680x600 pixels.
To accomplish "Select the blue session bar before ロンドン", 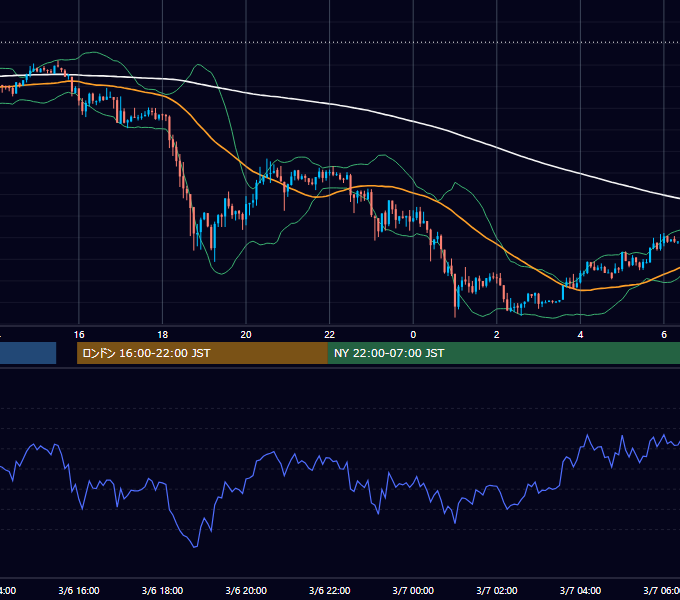I will pyautogui.click(x=28, y=353).
